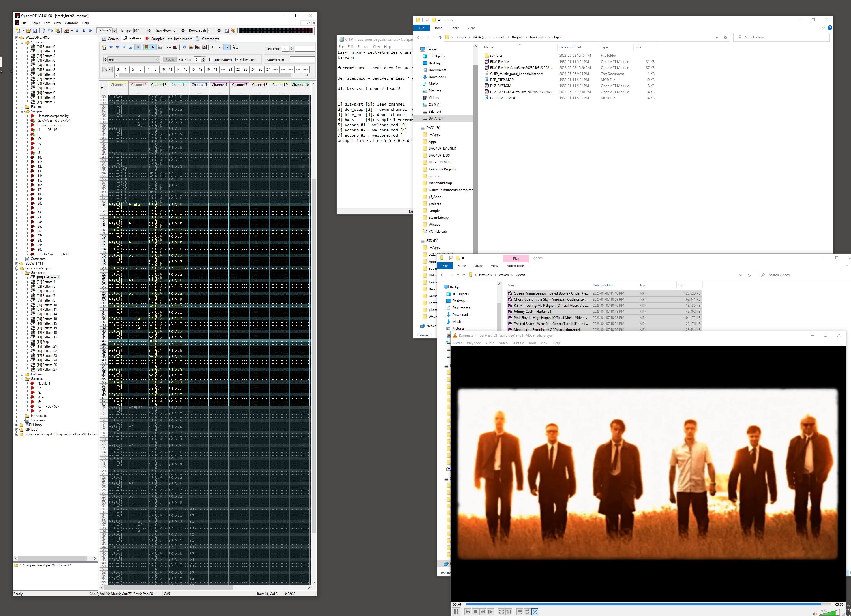Select the 'lo' detail level button
The image size is (851, 616).
point(213,47)
